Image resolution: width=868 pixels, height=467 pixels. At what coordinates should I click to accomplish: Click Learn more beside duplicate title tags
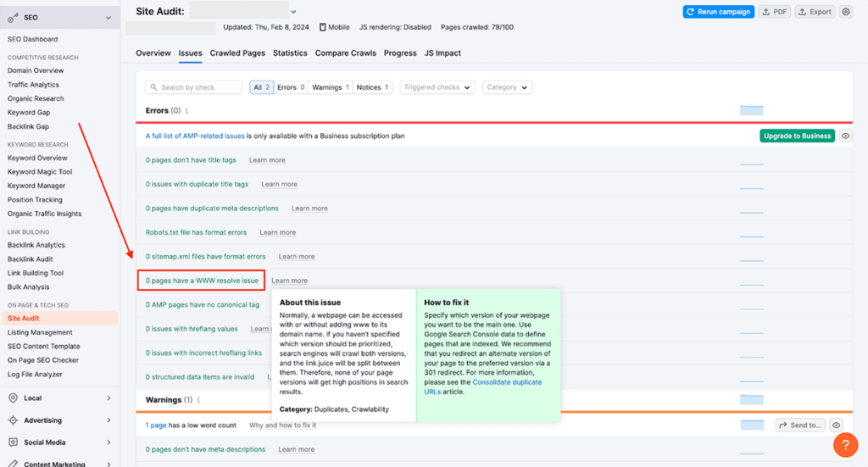pyautogui.click(x=280, y=184)
